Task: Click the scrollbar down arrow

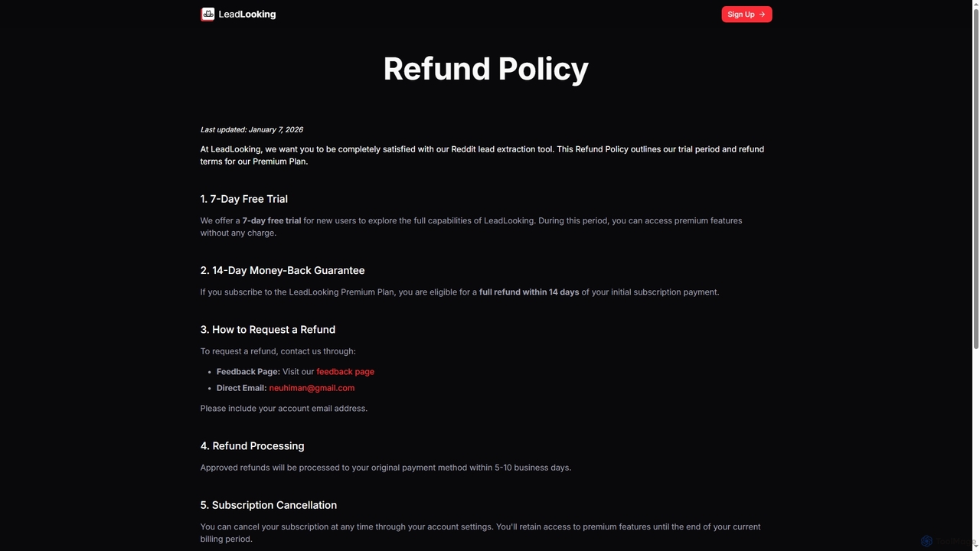Action: [x=975, y=546]
